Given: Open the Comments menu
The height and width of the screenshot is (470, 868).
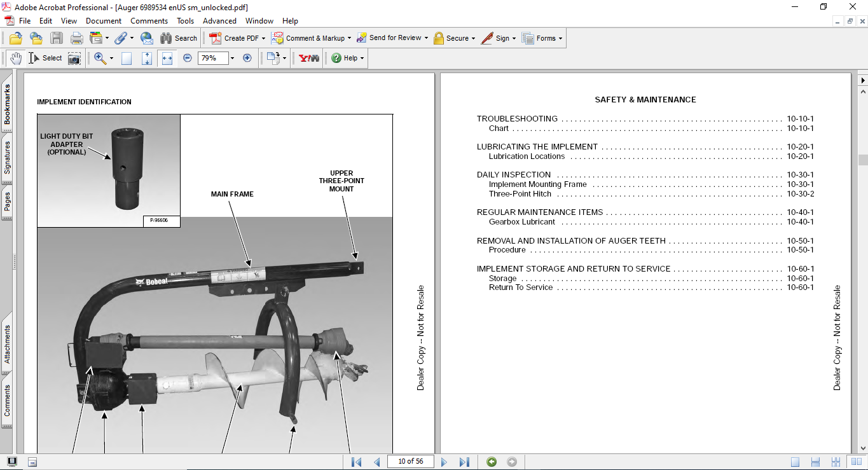Looking at the screenshot, I should click(149, 21).
